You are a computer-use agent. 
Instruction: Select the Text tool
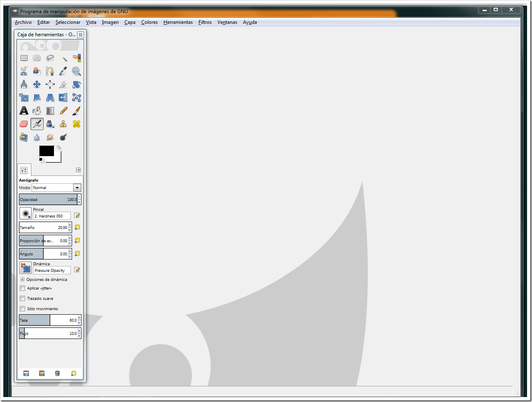click(x=24, y=111)
